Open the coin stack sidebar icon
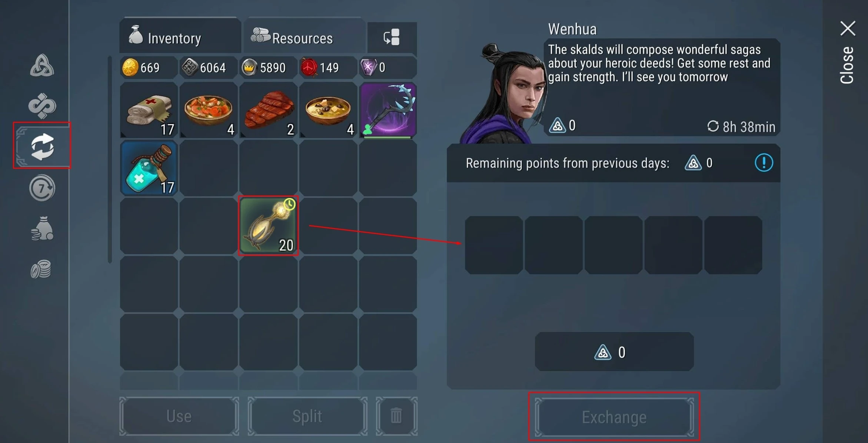 [x=41, y=269]
